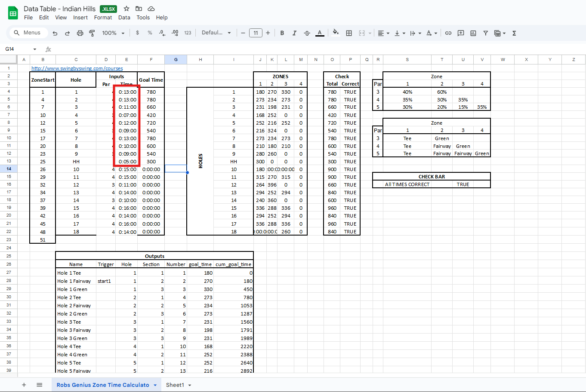The height and width of the screenshot is (392, 586).
Task: Open the font family dropdown
Action: coord(216,33)
